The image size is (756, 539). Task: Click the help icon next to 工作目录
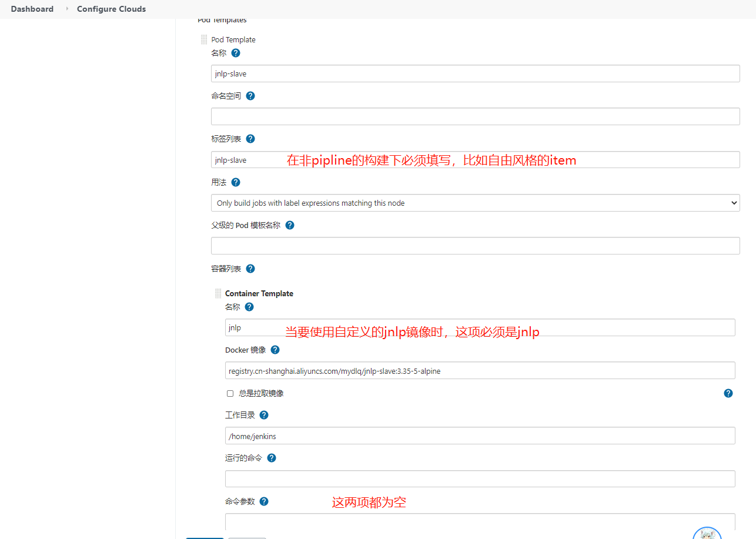(x=263, y=414)
